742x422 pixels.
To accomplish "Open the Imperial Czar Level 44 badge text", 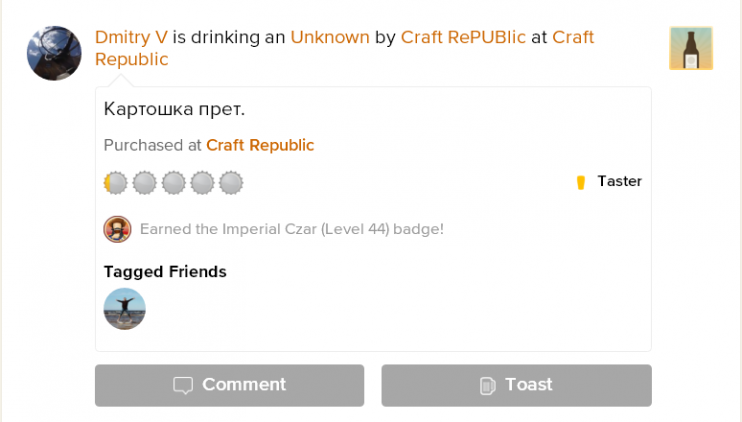I will pyautogui.click(x=291, y=229).
